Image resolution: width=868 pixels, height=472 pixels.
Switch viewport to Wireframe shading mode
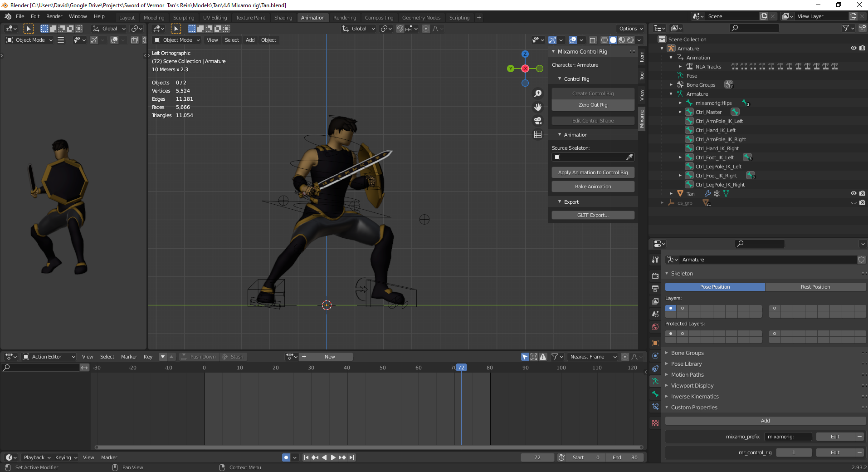(605, 40)
